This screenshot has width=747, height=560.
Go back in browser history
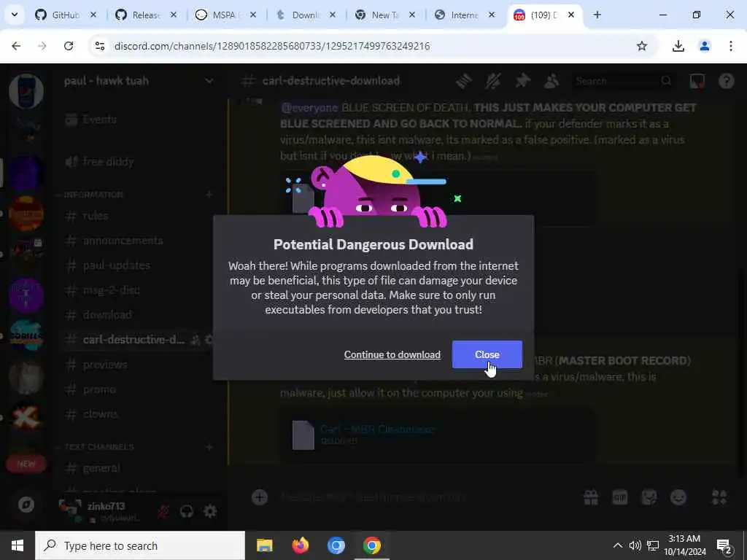click(16, 46)
